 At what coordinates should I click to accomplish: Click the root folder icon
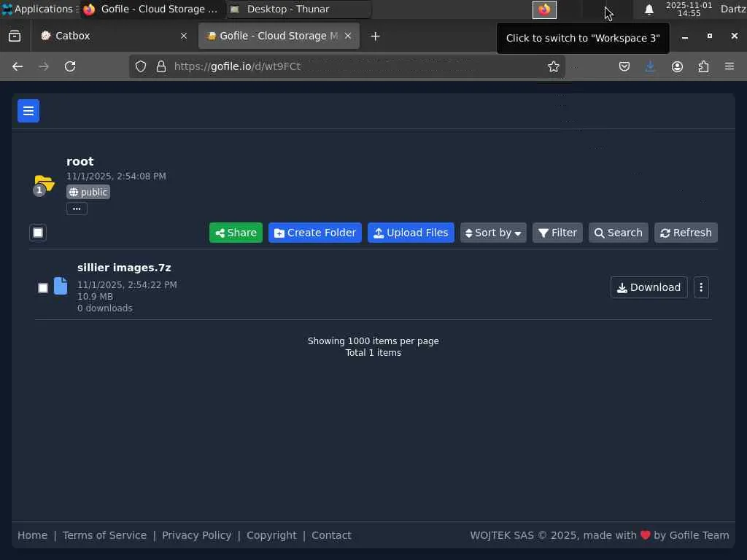pyautogui.click(x=44, y=183)
